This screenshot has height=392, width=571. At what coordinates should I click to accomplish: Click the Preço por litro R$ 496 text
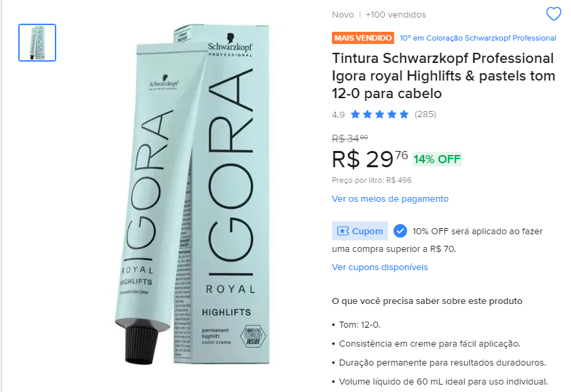pyautogui.click(x=371, y=180)
